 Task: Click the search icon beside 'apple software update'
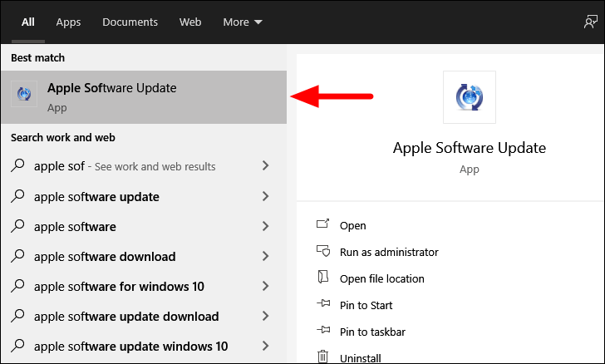pyautogui.click(x=17, y=195)
